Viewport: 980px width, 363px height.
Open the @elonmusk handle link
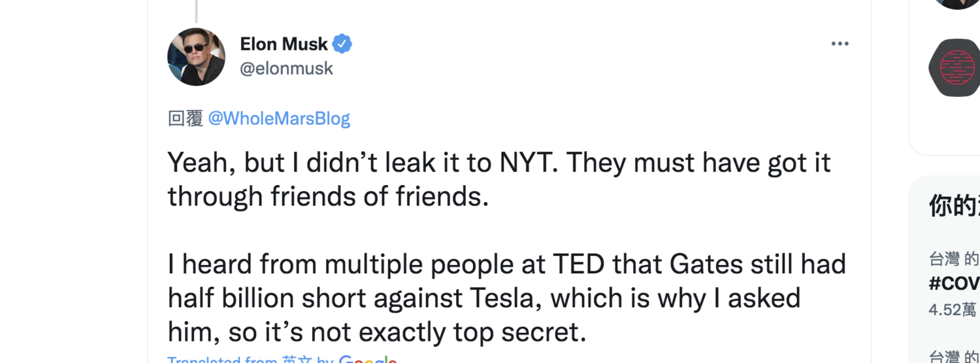287,68
